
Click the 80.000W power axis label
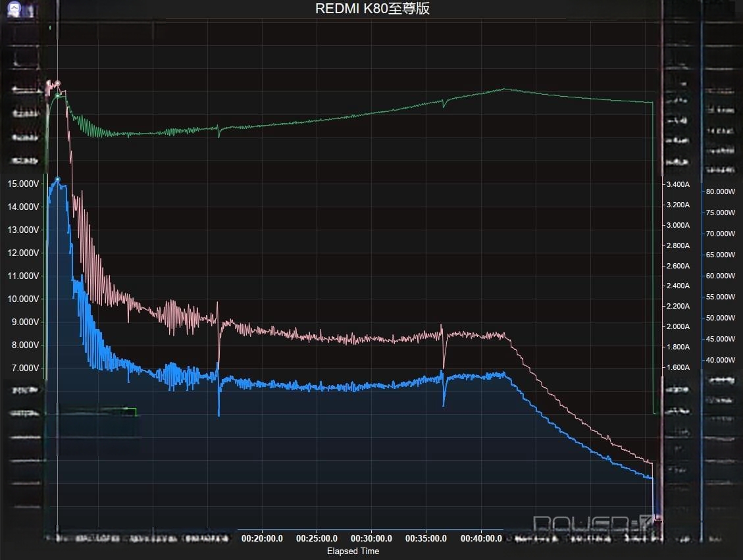click(x=721, y=191)
